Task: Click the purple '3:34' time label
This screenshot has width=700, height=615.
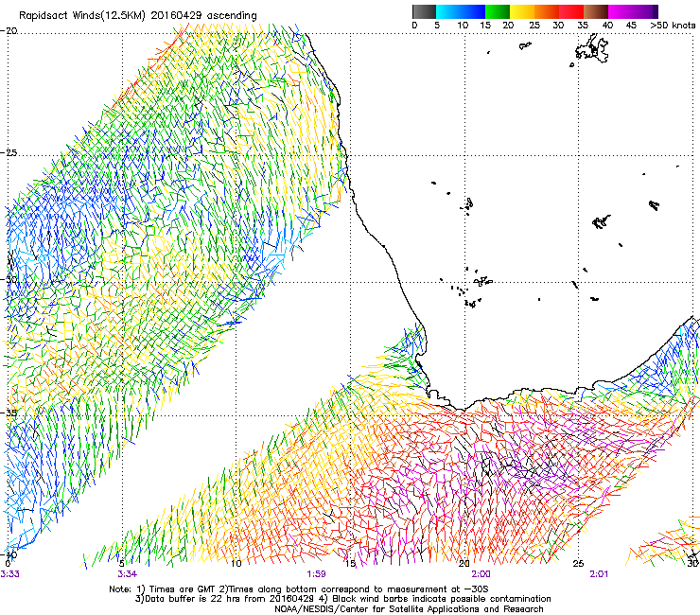Action: (128, 574)
